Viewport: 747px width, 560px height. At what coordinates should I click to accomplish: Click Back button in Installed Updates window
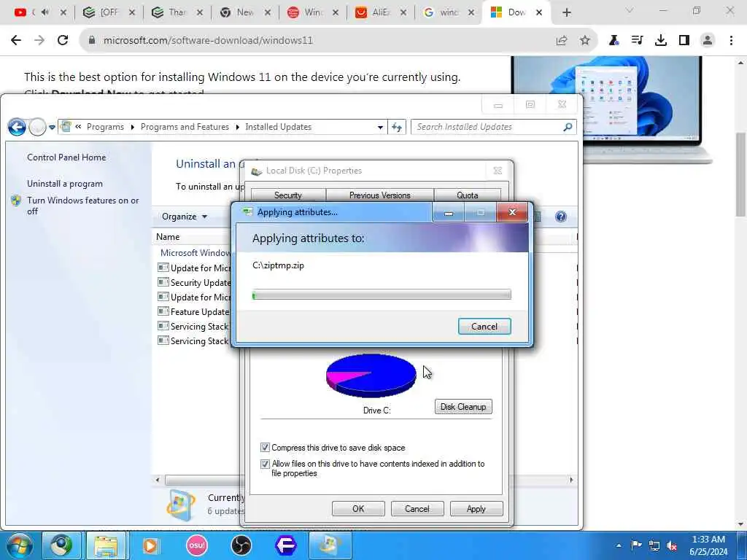17,127
